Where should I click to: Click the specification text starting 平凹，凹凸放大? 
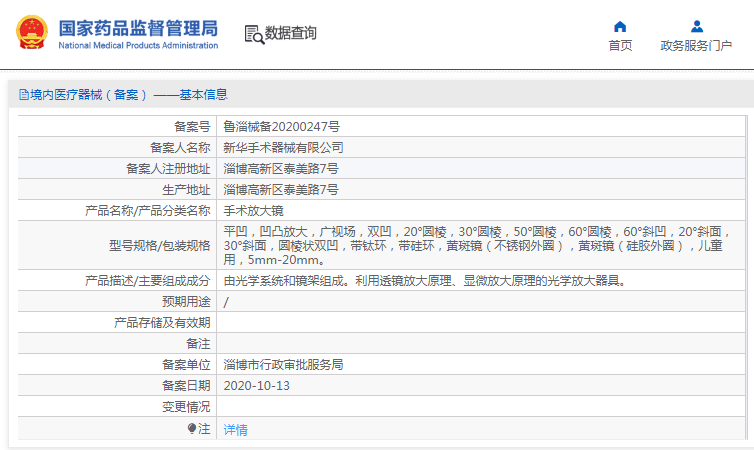coord(477,246)
